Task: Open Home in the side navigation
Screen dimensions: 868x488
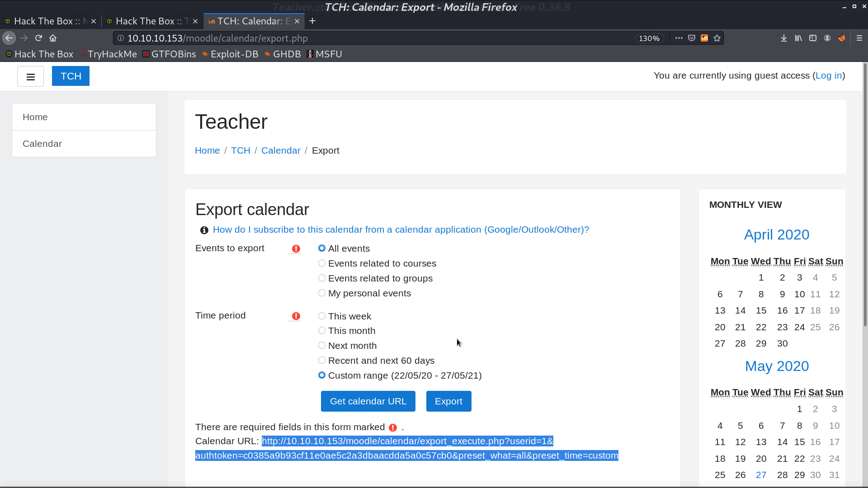Action: click(84, 117)
